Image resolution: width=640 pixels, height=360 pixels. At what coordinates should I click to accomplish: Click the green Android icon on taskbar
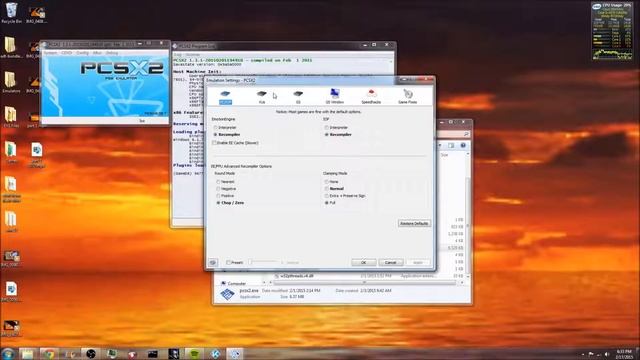(x=195, y=354)
